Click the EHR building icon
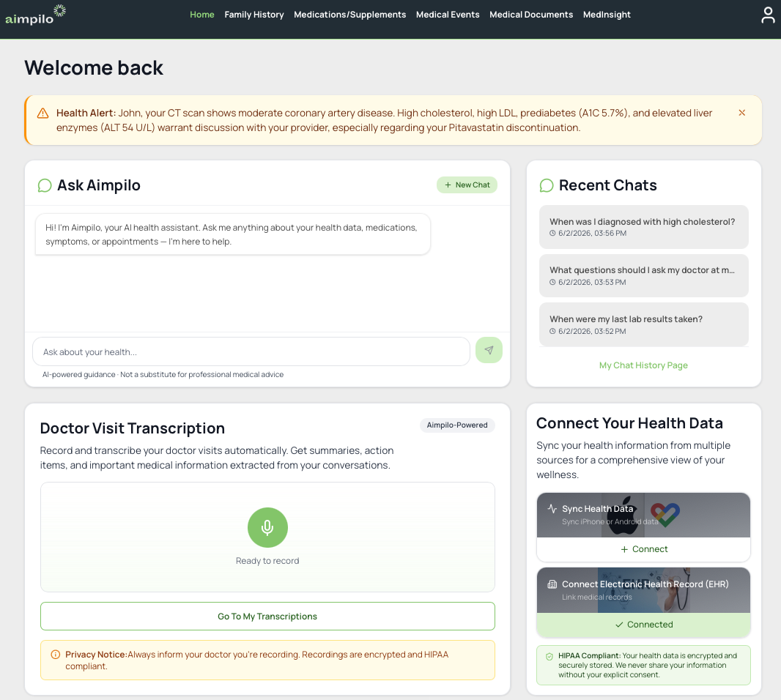The height and width of the screenshot is (700, 781). 552,584
